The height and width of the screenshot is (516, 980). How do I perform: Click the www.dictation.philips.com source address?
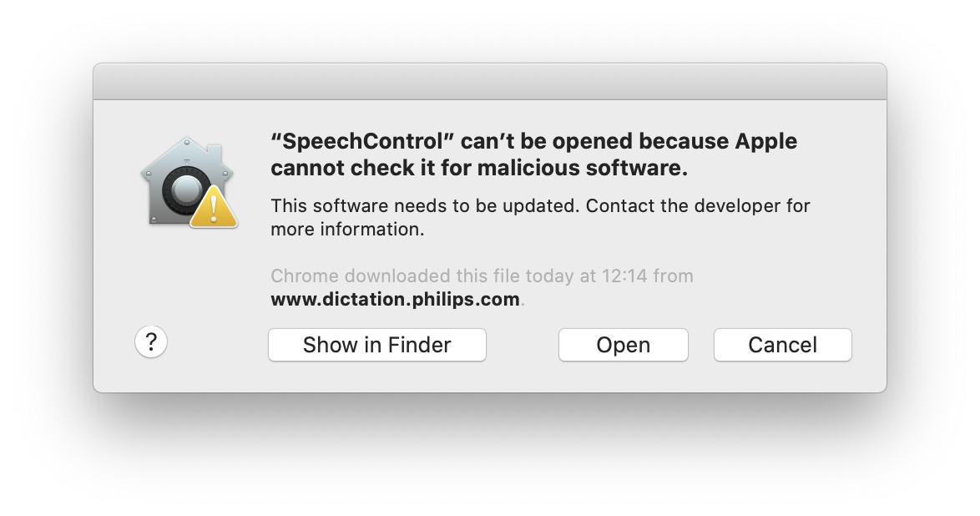395,299
